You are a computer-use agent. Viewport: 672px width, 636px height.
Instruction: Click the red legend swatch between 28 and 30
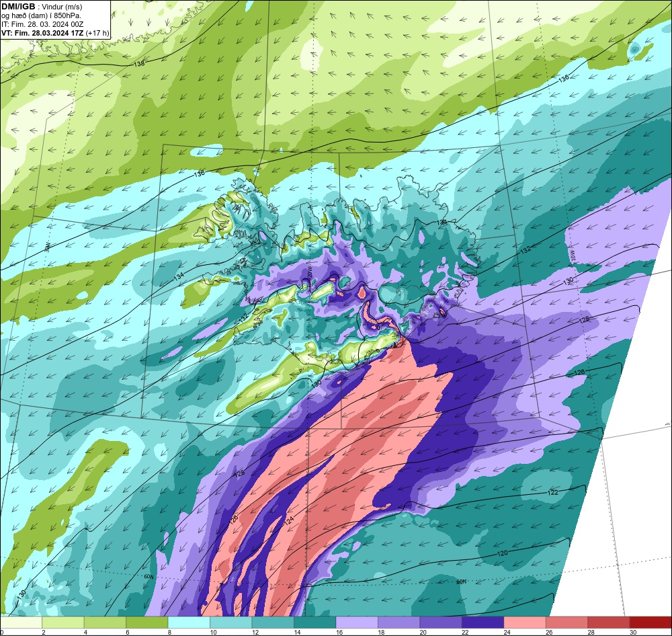(609, 623)
